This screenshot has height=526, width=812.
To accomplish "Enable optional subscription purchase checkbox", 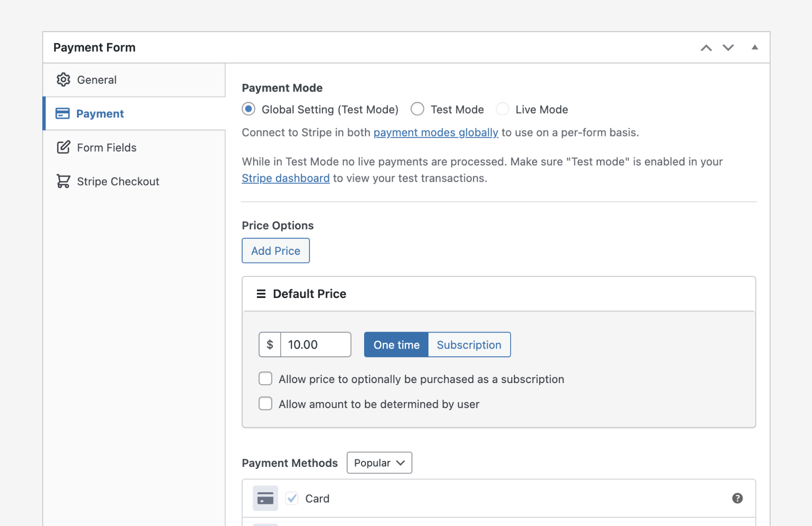I will [265, 379].
